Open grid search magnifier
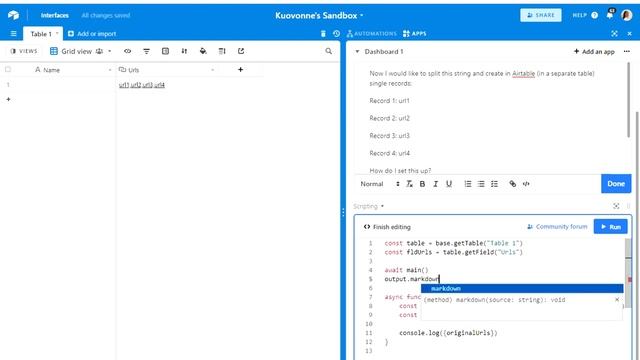Image resolution: width=640 pixels, height=360 pixels. click(329, 51)
